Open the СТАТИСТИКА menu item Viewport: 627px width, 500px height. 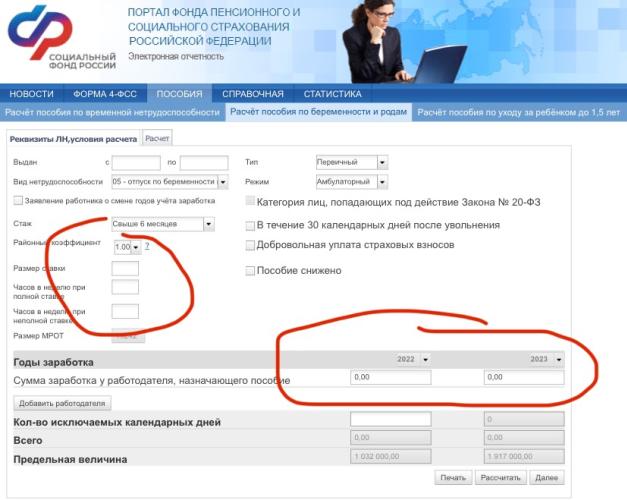pos(332,94)
